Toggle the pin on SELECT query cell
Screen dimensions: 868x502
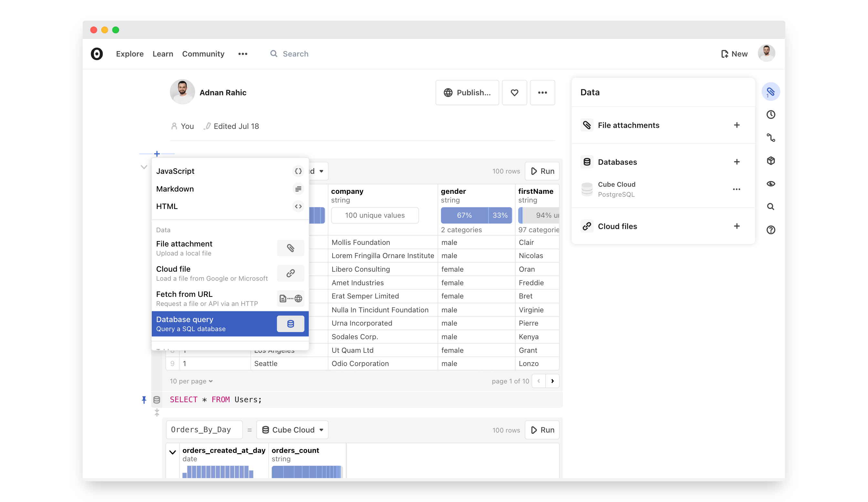pyautogui.click(x=144, y=400)
